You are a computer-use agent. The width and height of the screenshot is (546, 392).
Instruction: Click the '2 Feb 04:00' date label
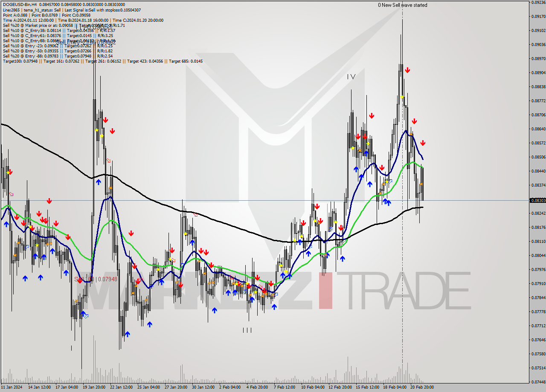click(x=229, y=387)
